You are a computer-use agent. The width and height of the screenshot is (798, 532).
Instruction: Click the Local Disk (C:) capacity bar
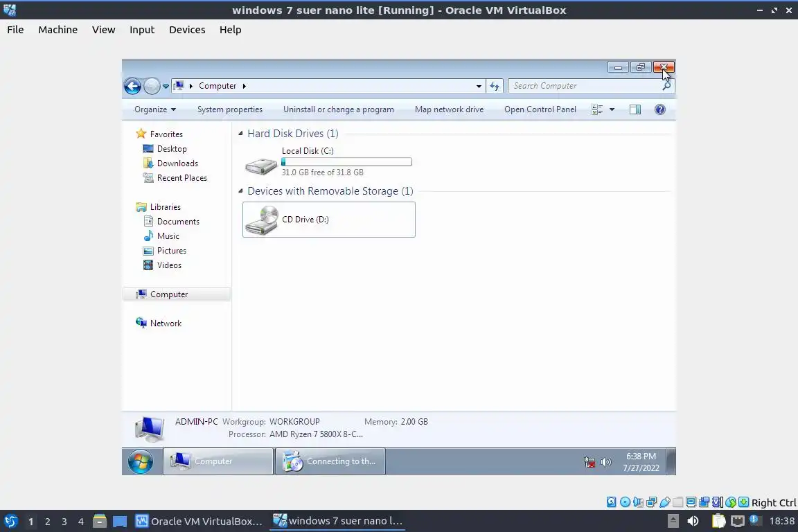coord(346,162)
